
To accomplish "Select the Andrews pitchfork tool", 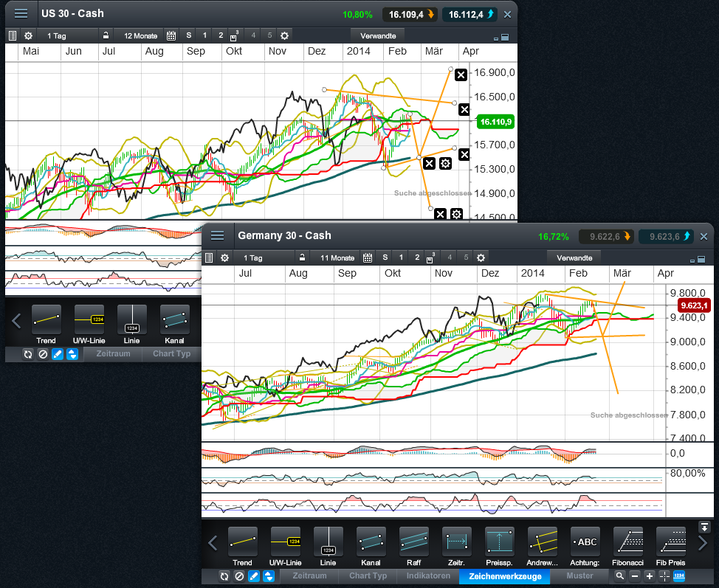I will (543, 547).
